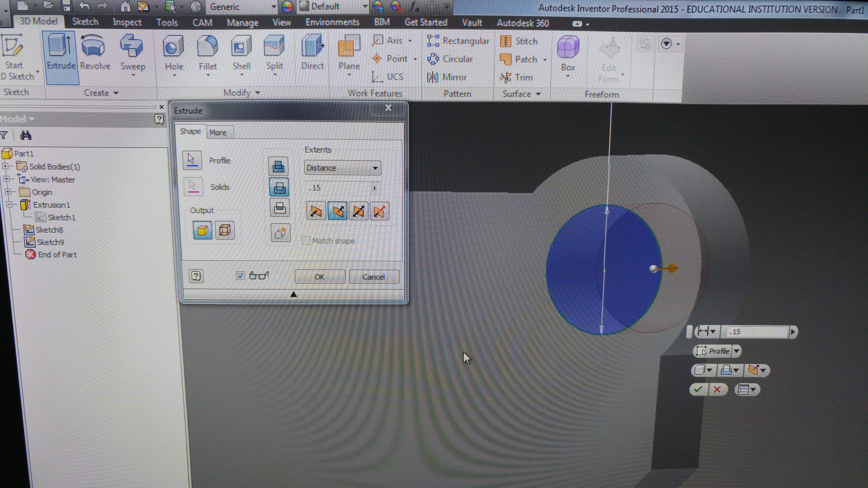Screen dimensions: 868x488
Task: Expand the Solid Bodies(1) node
Action: (5, 166)
